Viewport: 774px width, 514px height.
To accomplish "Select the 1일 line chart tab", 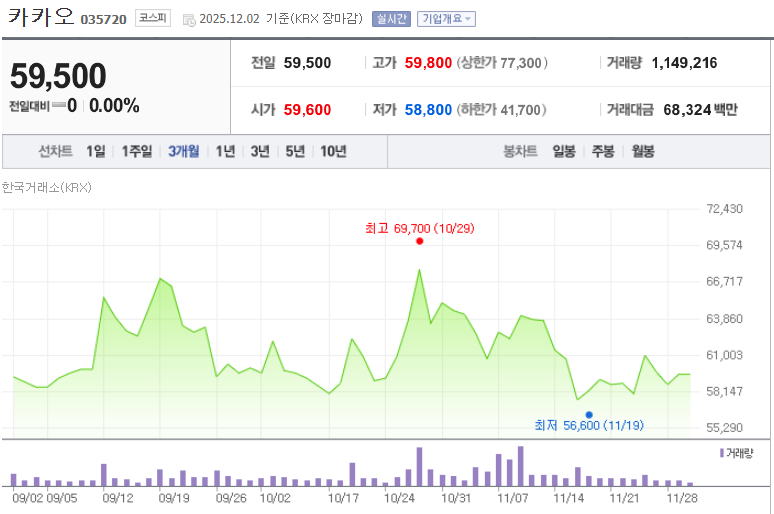I will [96, 151].
